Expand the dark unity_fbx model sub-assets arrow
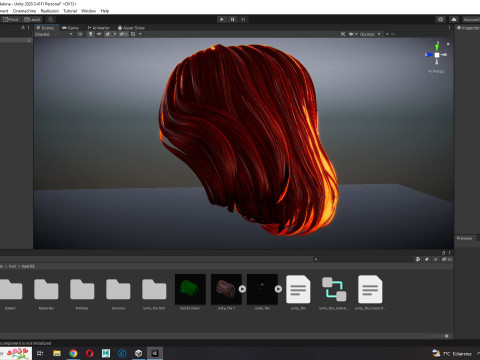The height and width of the screenshot is (360, 480). tap(278, 289)
